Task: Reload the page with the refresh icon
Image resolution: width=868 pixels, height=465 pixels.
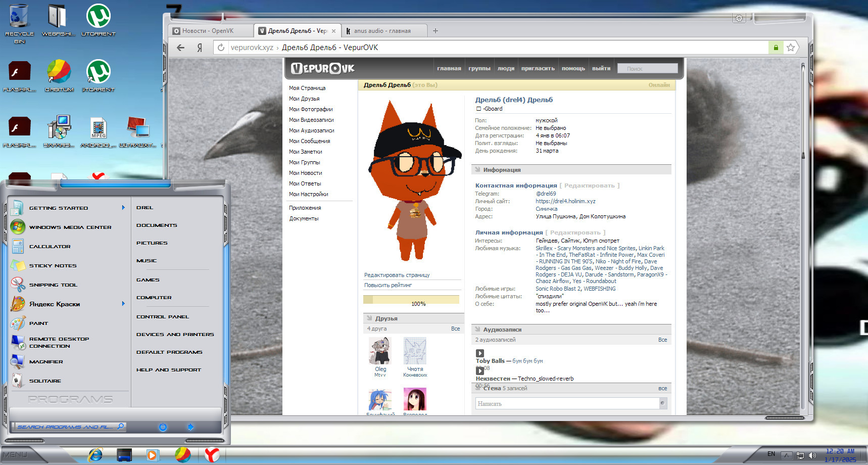Action: 221,48
